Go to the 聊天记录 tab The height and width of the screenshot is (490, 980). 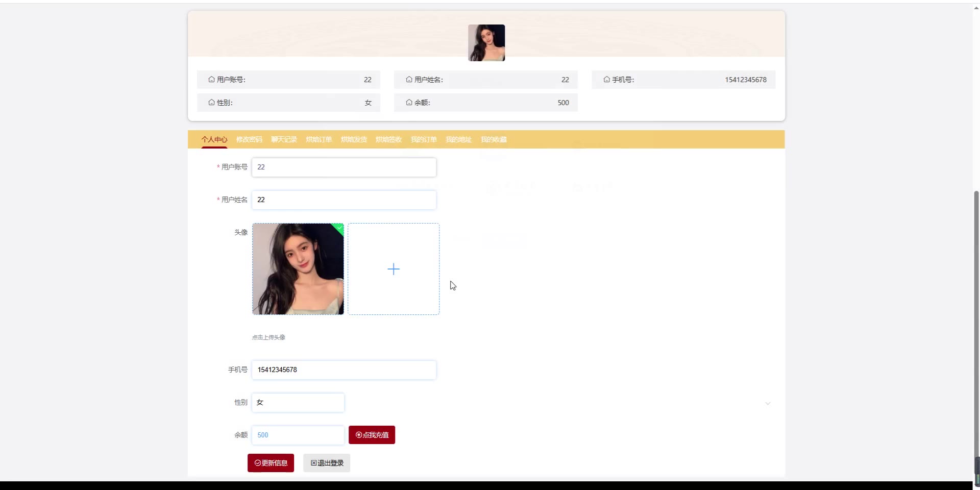pyautogui.click(x=284, y=139)
